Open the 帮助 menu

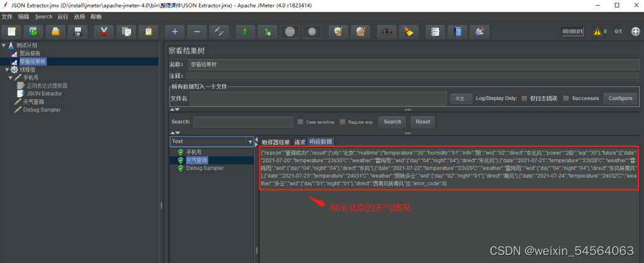tap(96, 17)
